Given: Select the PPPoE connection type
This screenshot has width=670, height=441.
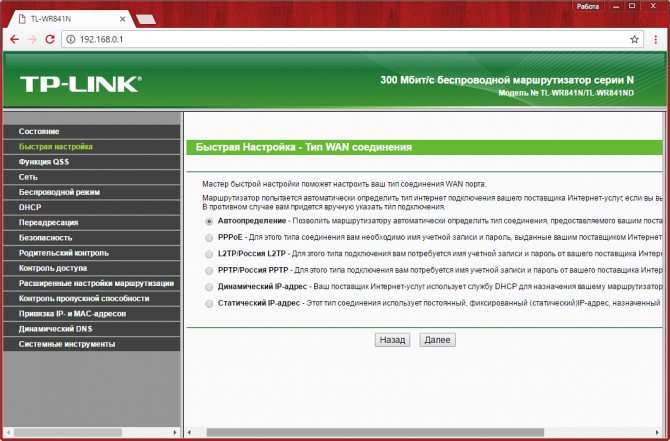Looking at the screenshot, I should coord(209,238).
